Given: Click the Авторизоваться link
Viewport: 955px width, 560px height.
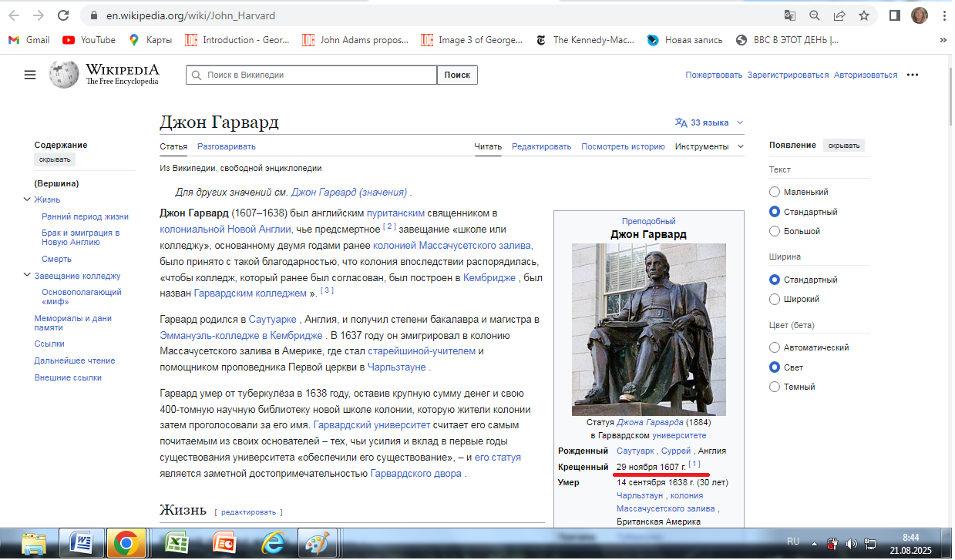Looking at the screenshot, I should point(866,75).
